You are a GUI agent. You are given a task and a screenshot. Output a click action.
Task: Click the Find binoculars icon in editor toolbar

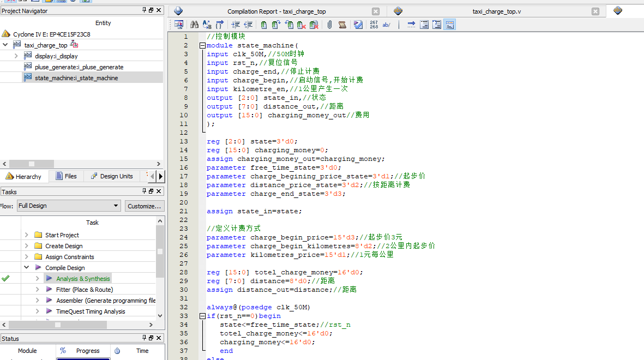[194, 25]
